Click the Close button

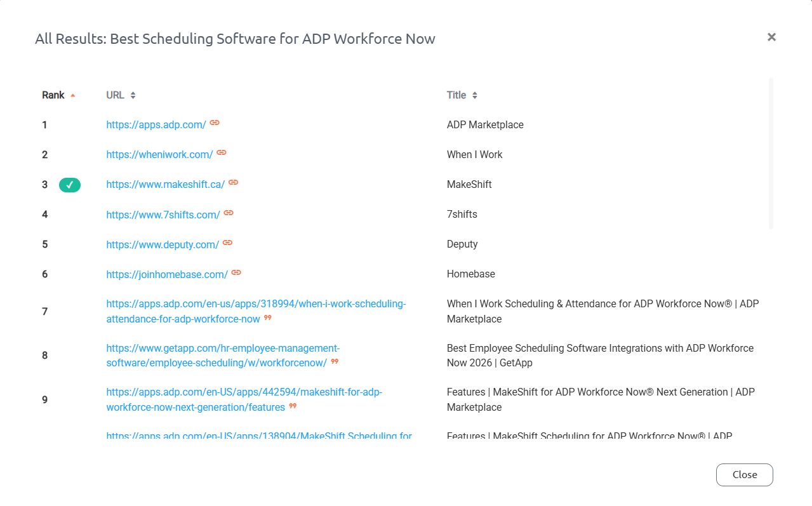[745, 475]
